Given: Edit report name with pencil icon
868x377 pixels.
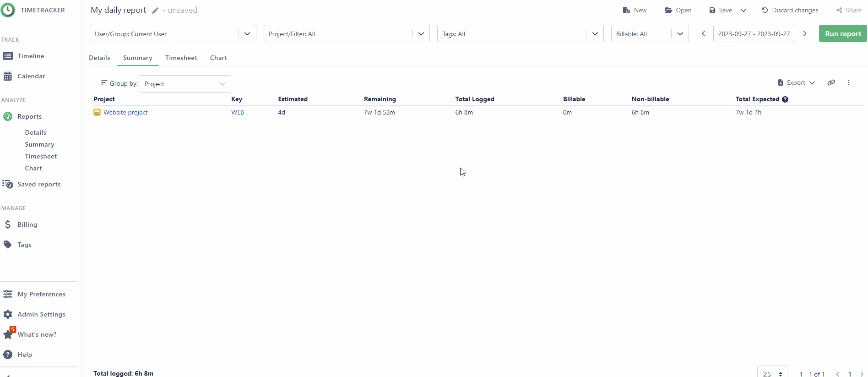Looking at the screenshot, I should tap(155, 11).
